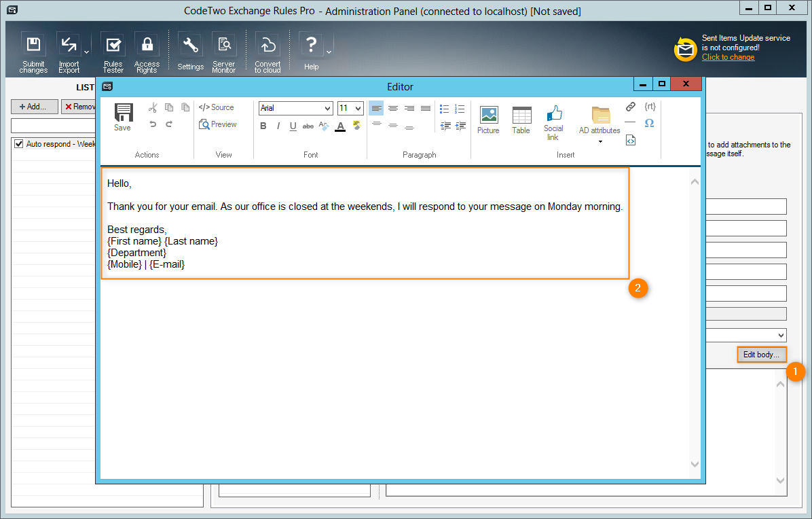Open the Server Monitor
Image resolution: width=812 pixels, height=519 pixels.
click(x=224, y=48)
